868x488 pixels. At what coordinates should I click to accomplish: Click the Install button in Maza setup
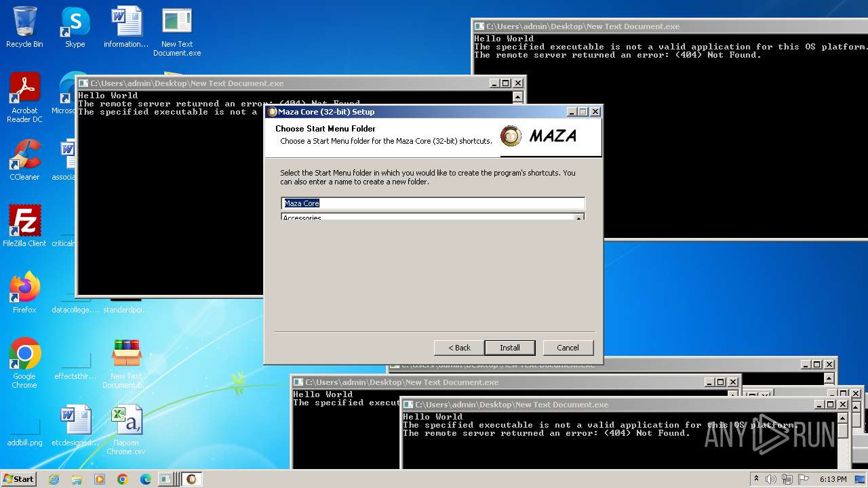(510, 348)
